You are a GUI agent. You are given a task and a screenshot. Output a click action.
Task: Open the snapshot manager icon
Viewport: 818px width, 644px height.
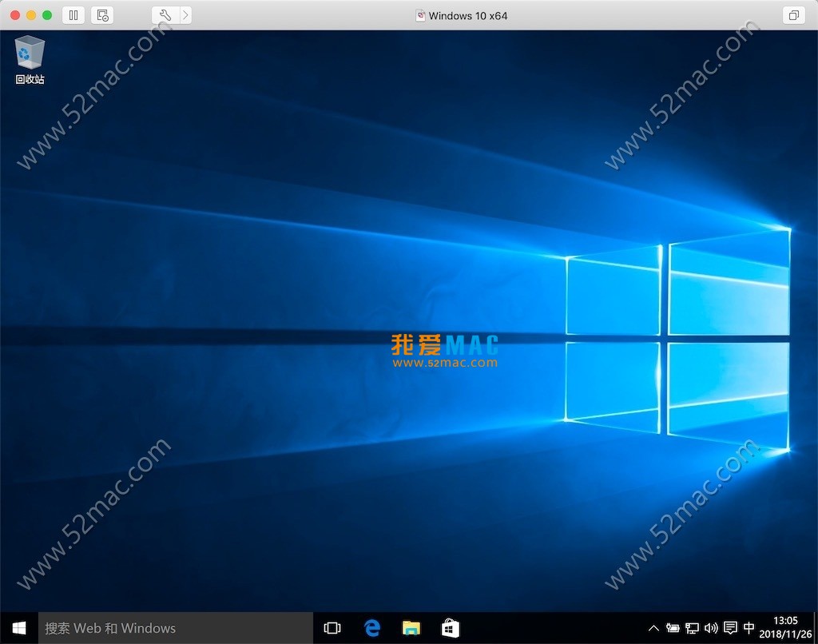[102, 15]
